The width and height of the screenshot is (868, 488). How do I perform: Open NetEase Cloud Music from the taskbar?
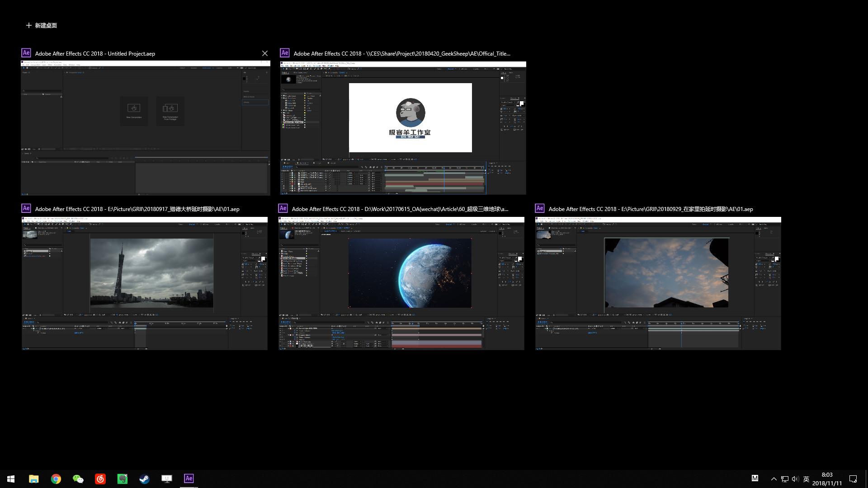100,479
